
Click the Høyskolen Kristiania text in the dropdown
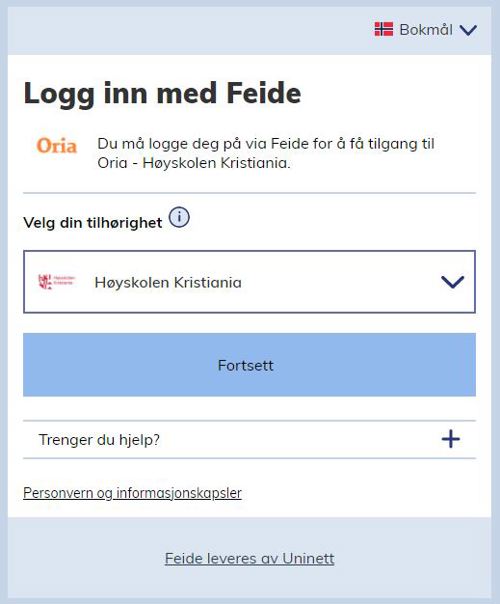click(x=168, y=282)
